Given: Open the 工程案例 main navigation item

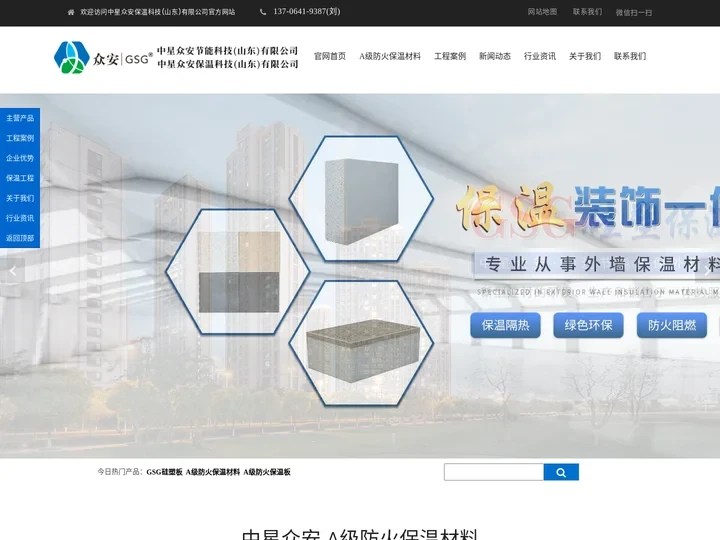Looking at the screenshot, I should [x=450, y=56].
